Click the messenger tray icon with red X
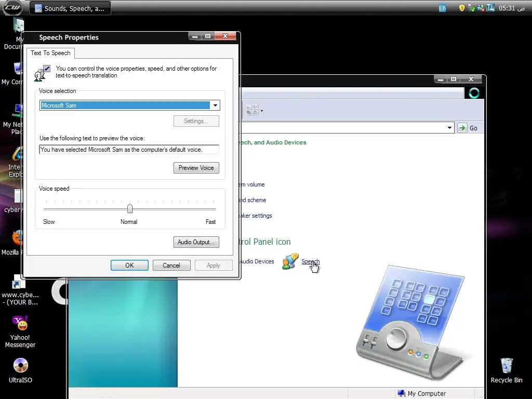 pyautogui.click(x=481, y=8)
